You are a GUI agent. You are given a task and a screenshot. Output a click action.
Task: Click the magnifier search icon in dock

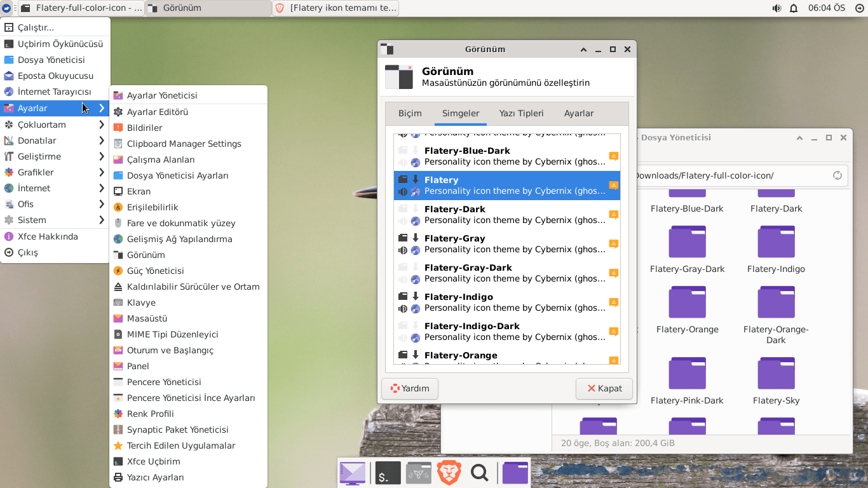coord(480,473)
